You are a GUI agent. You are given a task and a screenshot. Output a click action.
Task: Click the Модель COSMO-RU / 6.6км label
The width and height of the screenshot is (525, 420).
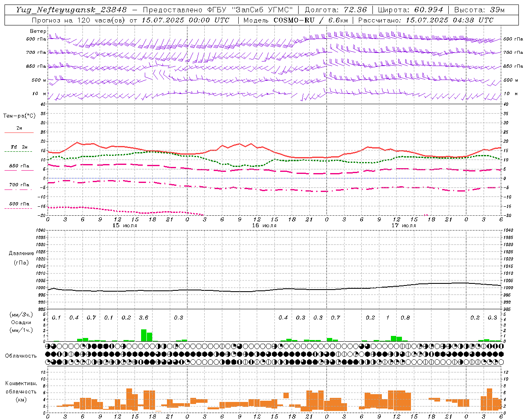pos(296,20)
